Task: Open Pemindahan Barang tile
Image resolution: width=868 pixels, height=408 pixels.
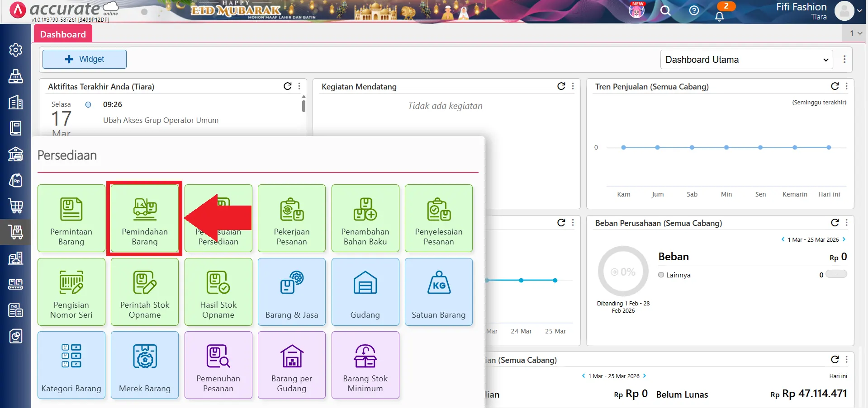Action: point(144,218)
